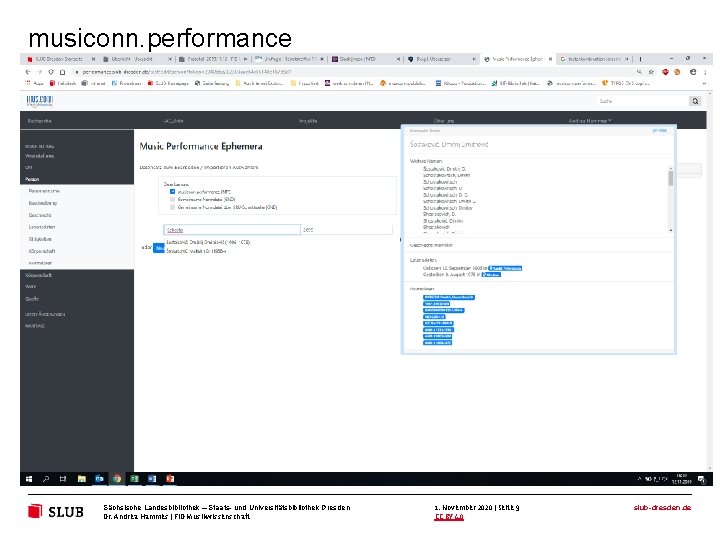Select Normdaten in the Person submenu
The height and width of the screenshot is (540, 720).
pyautogui.click(x=40, y=263)
